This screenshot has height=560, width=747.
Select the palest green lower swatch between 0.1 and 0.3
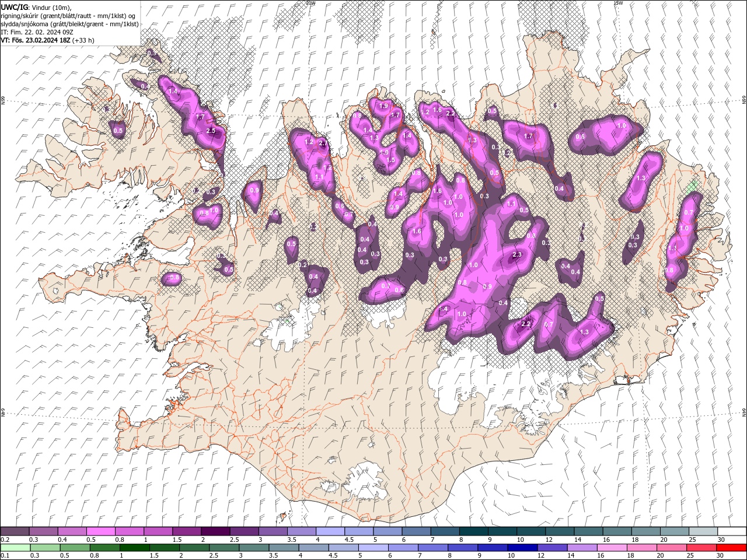click(x=15, y=548)
